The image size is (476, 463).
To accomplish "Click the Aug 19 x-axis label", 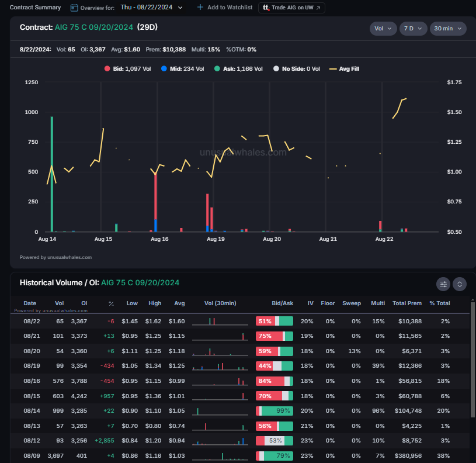I will (x=216, y=239).
